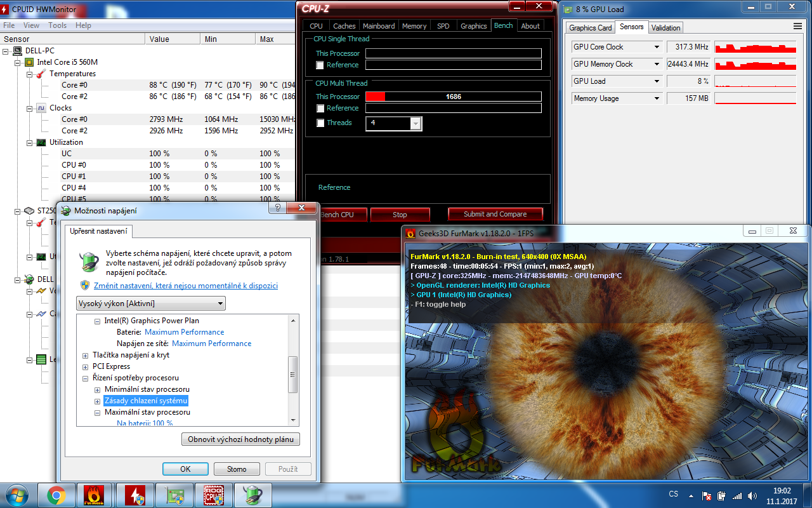The height and width of the screenshot is (508, 812).
Task: Open the Windows Start menu
Action: 16,495
